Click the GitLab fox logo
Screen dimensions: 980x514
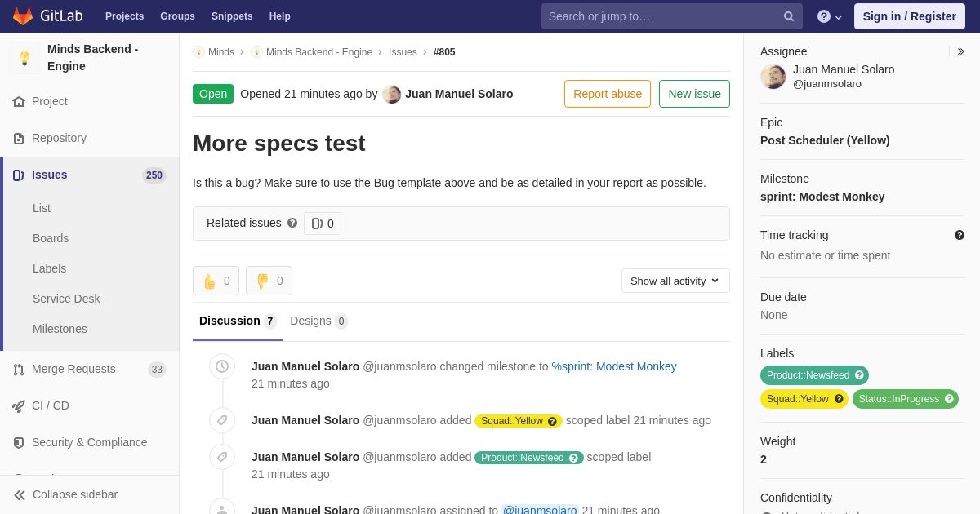(23, 16)
